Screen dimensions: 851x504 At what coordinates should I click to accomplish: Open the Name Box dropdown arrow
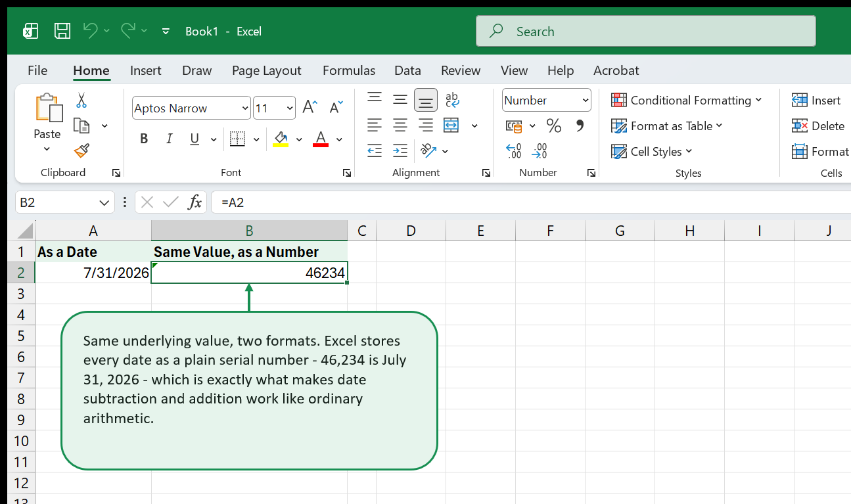tap(104, 202)
